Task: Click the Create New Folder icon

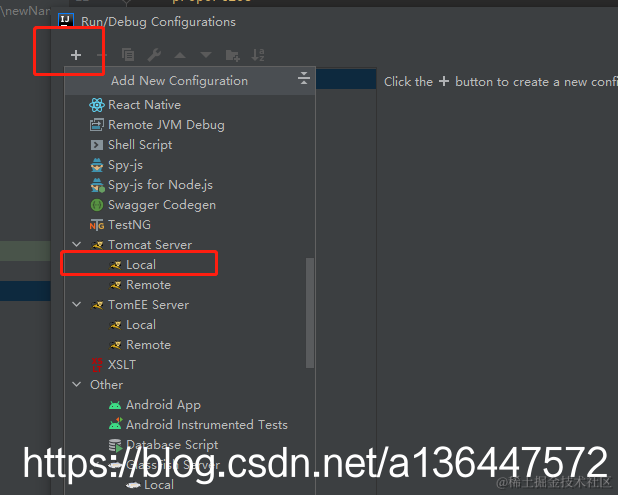Action: click(x=233, y=55)
